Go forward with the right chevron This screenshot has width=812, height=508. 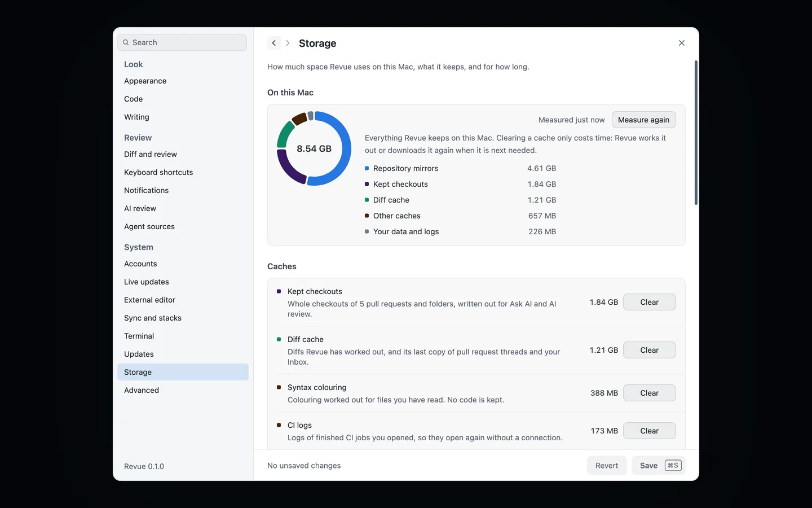click(288, 43)
